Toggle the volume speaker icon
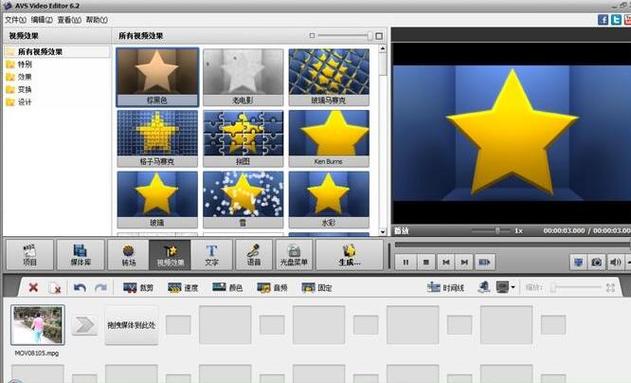Image resolution: width=631 pixels, height=383 pixels. pyautogui.click(x=615, y=262)
